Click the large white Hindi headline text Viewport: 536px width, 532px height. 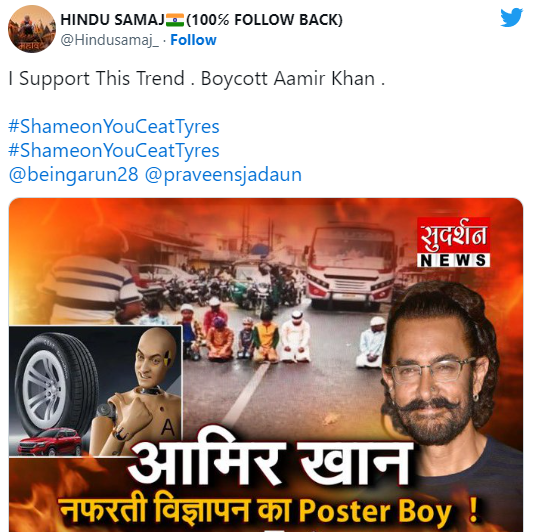pos(270,462)
